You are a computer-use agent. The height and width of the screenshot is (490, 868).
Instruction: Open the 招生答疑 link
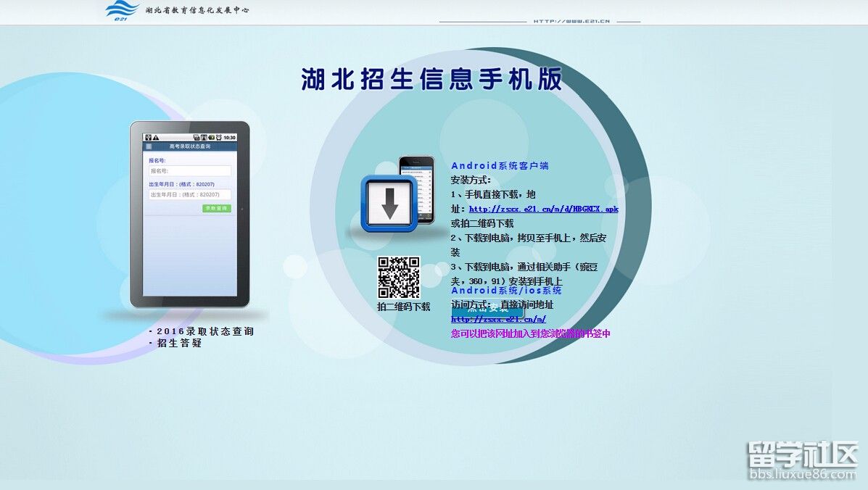click(180, 344)
